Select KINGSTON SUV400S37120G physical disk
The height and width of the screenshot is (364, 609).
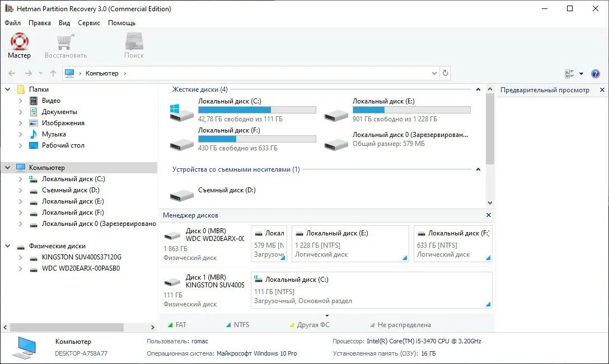(x=82, y=257)
